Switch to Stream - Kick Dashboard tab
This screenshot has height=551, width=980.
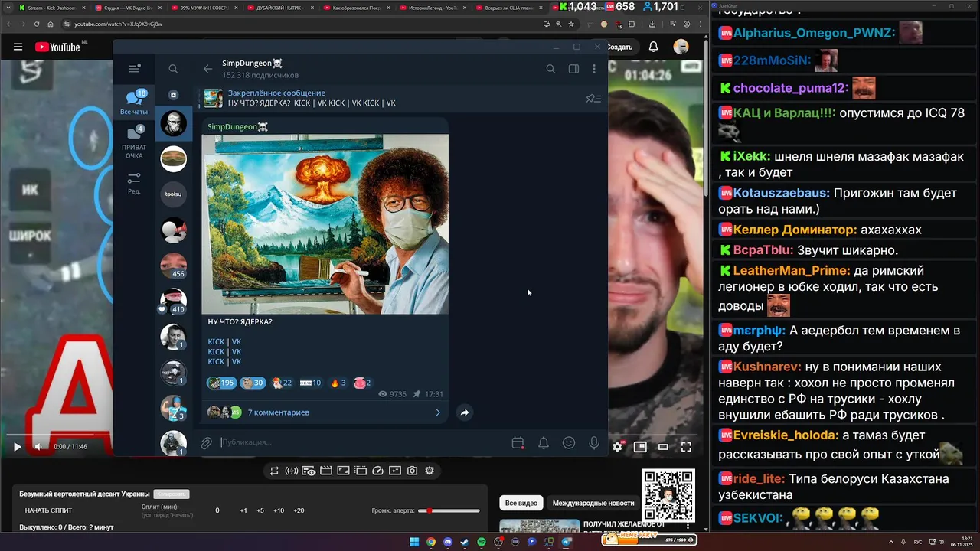[51, 8]
